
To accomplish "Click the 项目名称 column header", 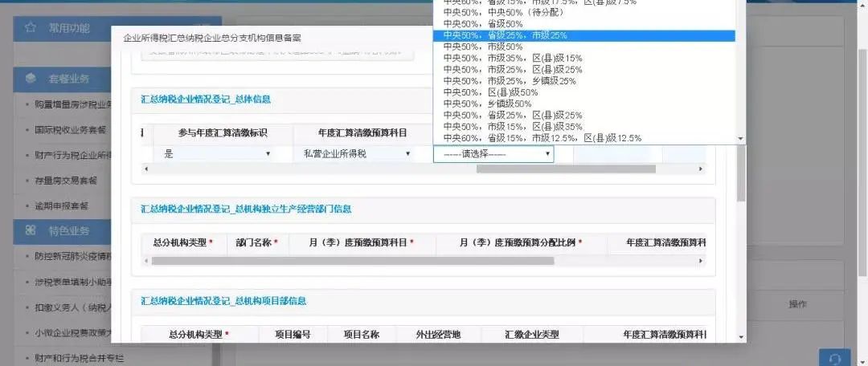I will pyautogui.click(x=362, y=335).
